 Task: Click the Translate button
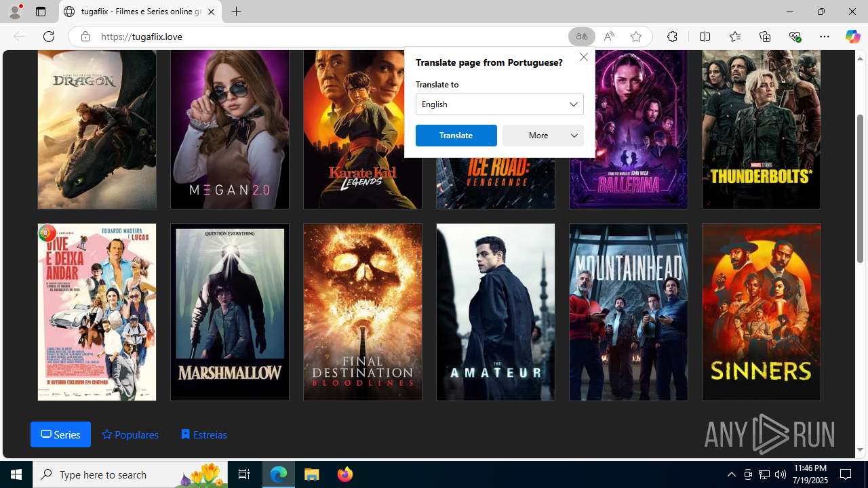tap(456, 136)
